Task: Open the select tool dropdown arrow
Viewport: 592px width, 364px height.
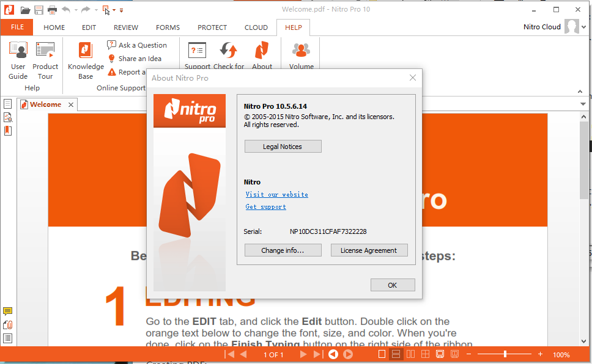Action: pos(114,10)
